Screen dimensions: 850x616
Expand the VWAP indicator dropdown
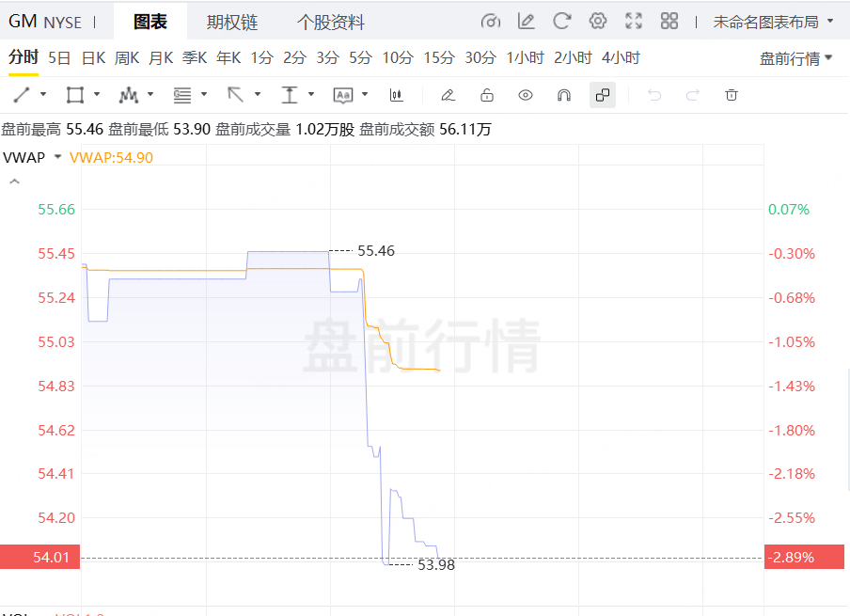click(58, 157)
